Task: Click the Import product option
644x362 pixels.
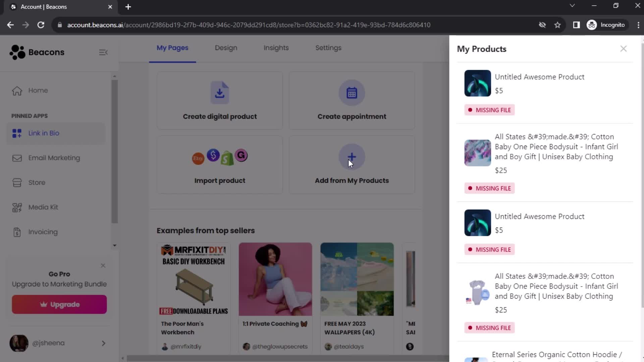Action: pyautogui.click(x=220, y=165)
